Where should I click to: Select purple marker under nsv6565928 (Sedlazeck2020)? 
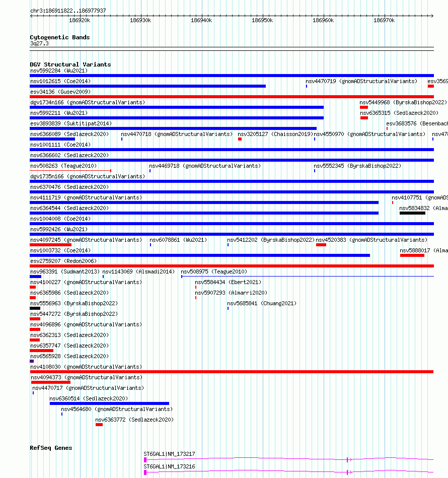(x=32, y=361)
